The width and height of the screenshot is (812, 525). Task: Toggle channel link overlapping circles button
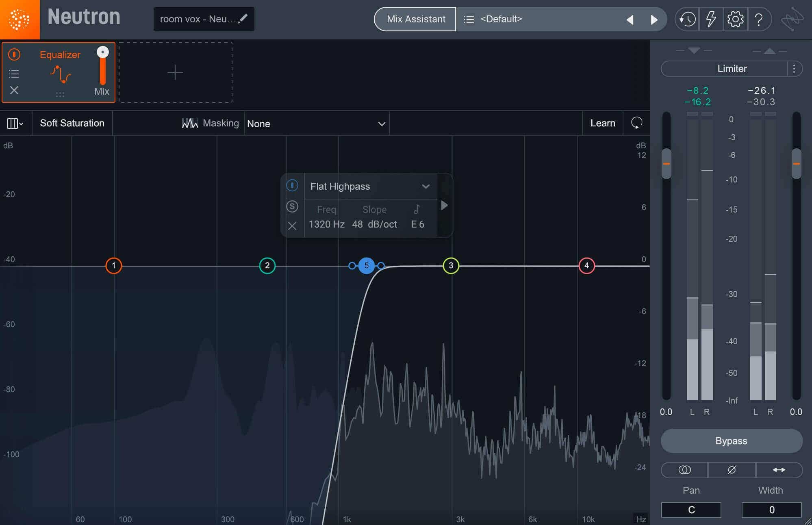pyautogui.click(x=684, y=470)
